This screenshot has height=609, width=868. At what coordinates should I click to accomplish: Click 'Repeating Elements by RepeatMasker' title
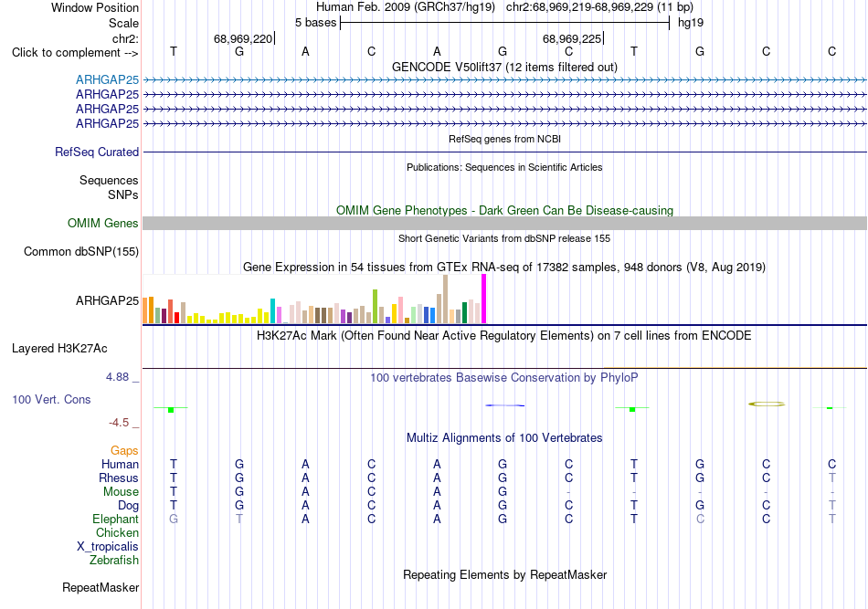point(504,574)
